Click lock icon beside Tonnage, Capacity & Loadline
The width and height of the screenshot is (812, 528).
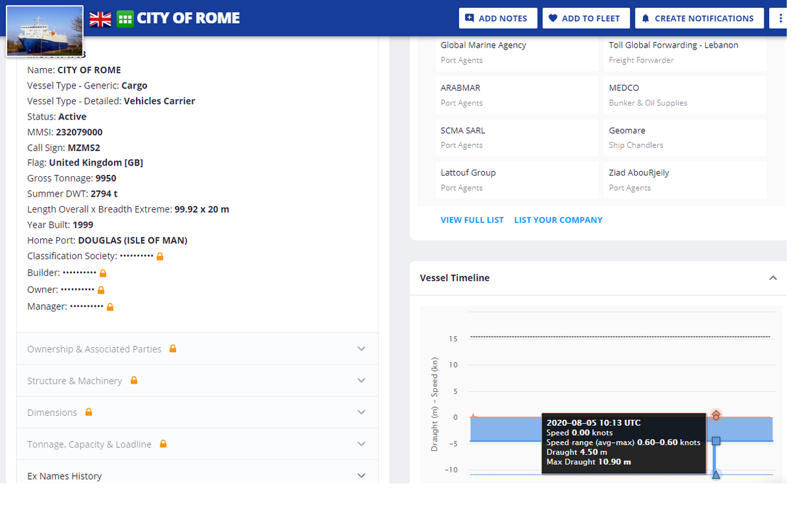click(x=163, y=444)
